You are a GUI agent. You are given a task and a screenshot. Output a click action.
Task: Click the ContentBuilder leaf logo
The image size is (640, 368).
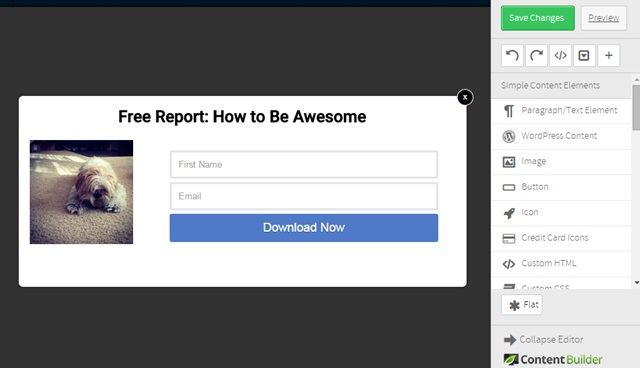click(x=511, y=359)
